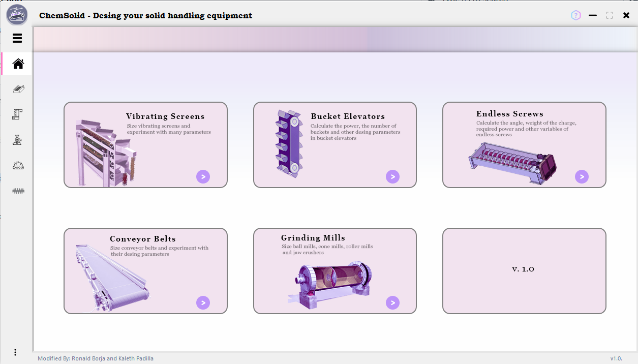
Task: Click the ChemSolid window title text
Action: click(x=145, y=16)
